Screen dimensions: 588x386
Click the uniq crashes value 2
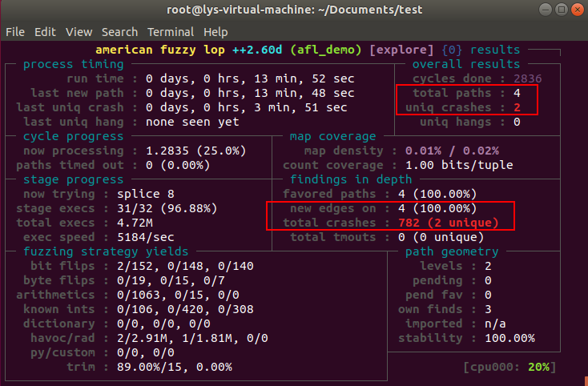click(517, 107)
